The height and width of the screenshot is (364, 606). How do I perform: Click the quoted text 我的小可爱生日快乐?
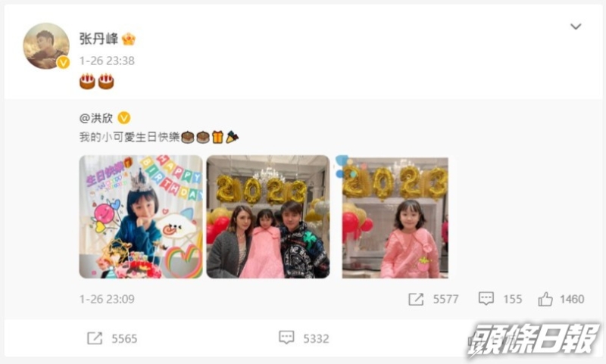click(130, 137)
